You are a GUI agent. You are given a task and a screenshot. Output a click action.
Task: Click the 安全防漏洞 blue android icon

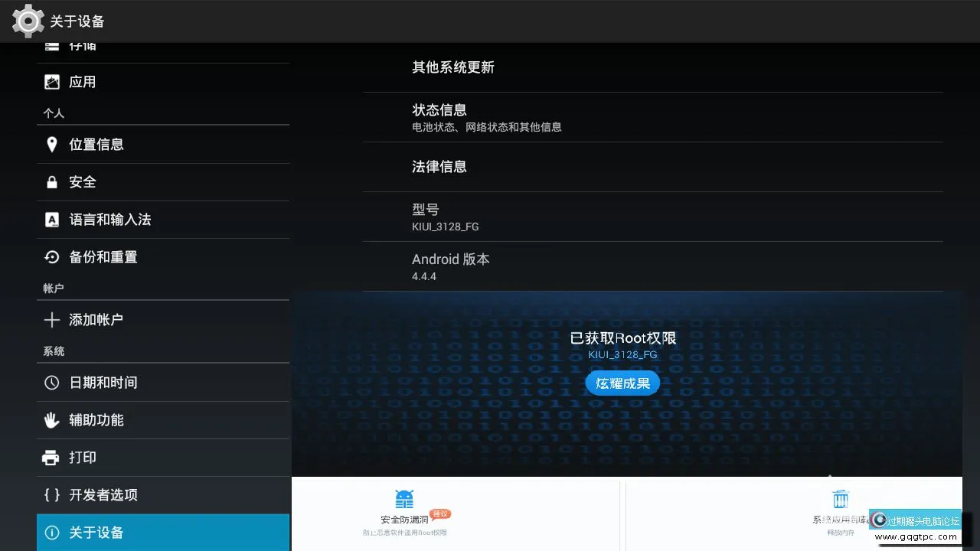point(404,500)
